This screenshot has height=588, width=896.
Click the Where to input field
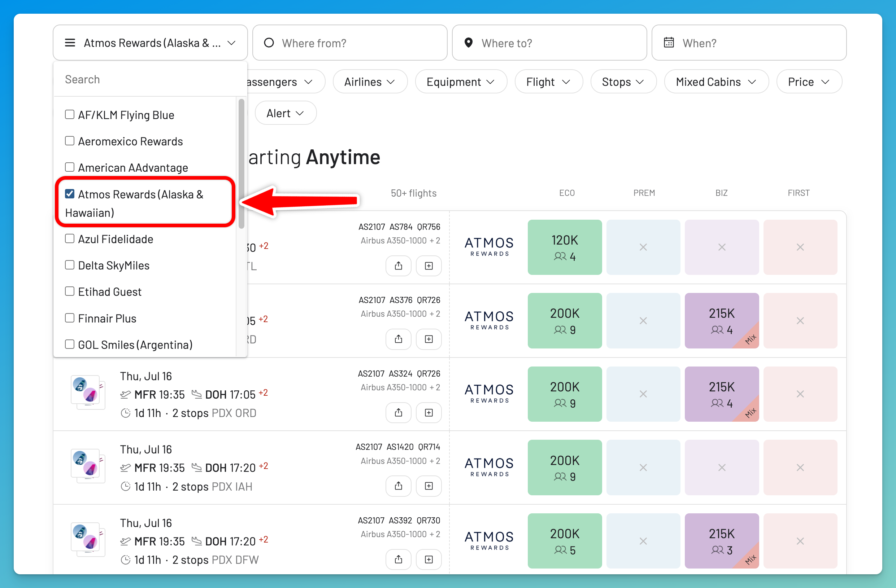549,43
